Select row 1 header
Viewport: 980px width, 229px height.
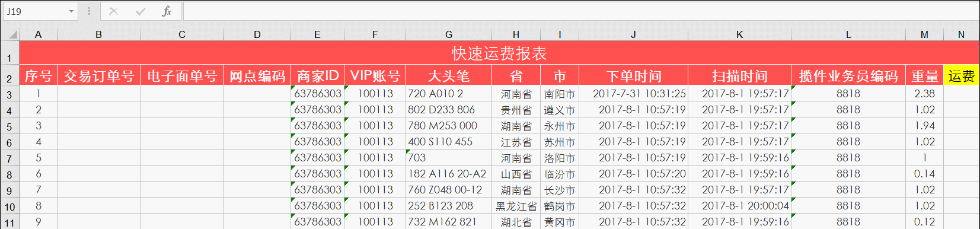(x=9, y=53)
